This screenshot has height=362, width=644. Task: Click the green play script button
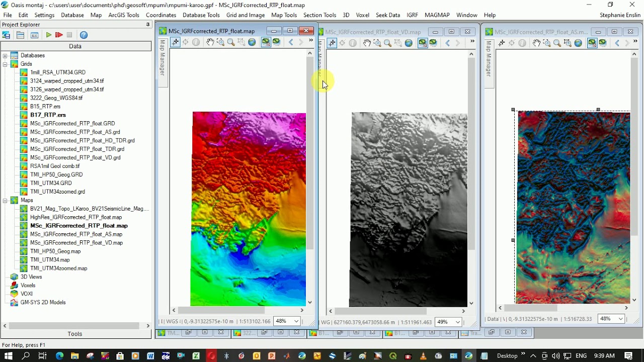48,35
